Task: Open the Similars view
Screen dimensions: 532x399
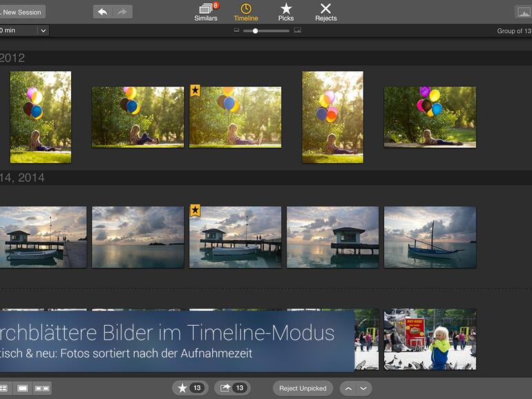Action: coord(206,12)
